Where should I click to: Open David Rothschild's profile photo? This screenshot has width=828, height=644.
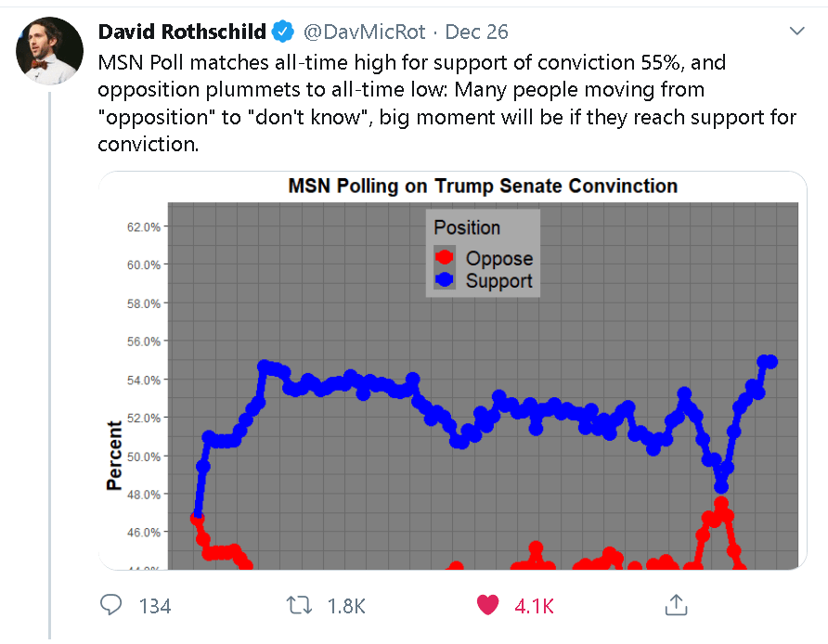(48, 49)
